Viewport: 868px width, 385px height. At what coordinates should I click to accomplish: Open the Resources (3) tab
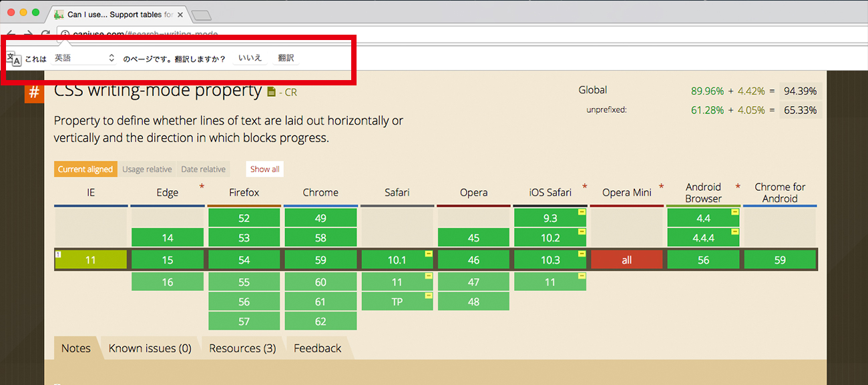tap(242, 348)
